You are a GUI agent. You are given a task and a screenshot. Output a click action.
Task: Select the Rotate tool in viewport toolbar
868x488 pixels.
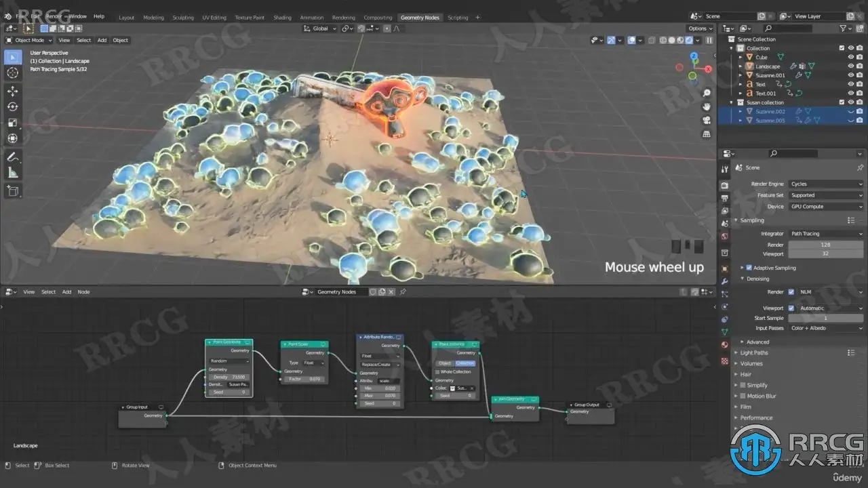pos(12,106)
